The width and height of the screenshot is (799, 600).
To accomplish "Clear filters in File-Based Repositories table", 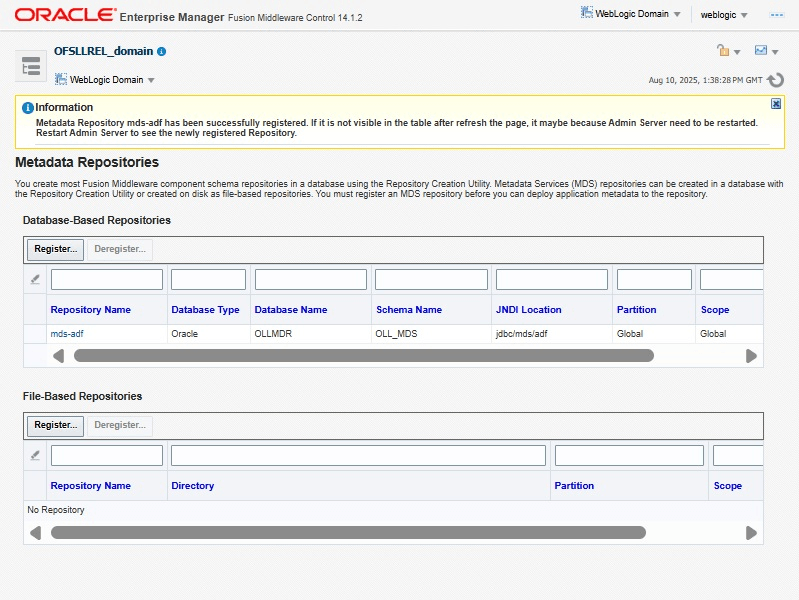I will pos(35,455).
